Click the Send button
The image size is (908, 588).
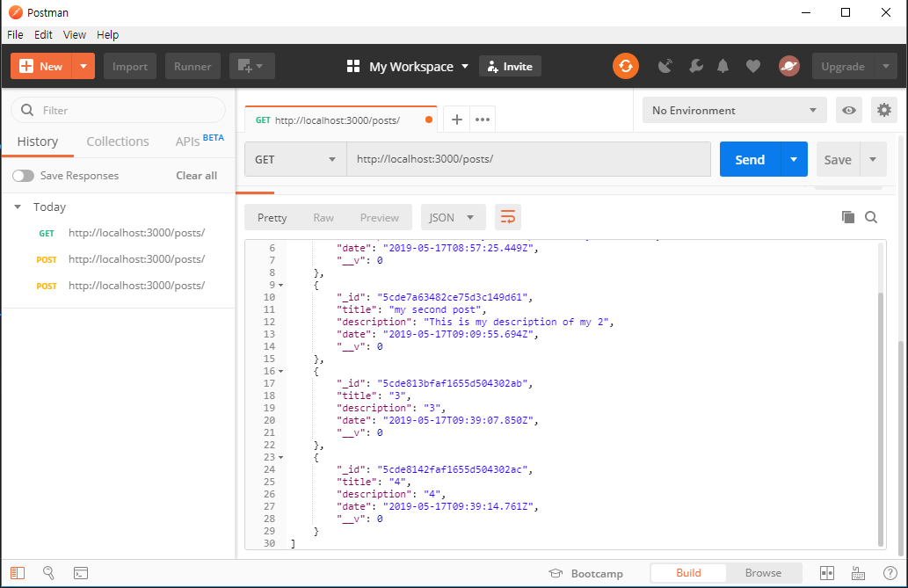750,159
